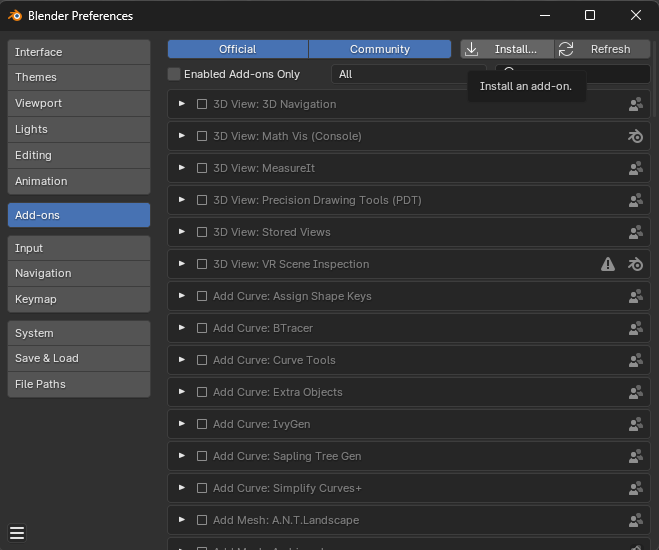
Task: Toggle Enabled Add-ons Only checkbox
Action: click(x=174, y=74)
